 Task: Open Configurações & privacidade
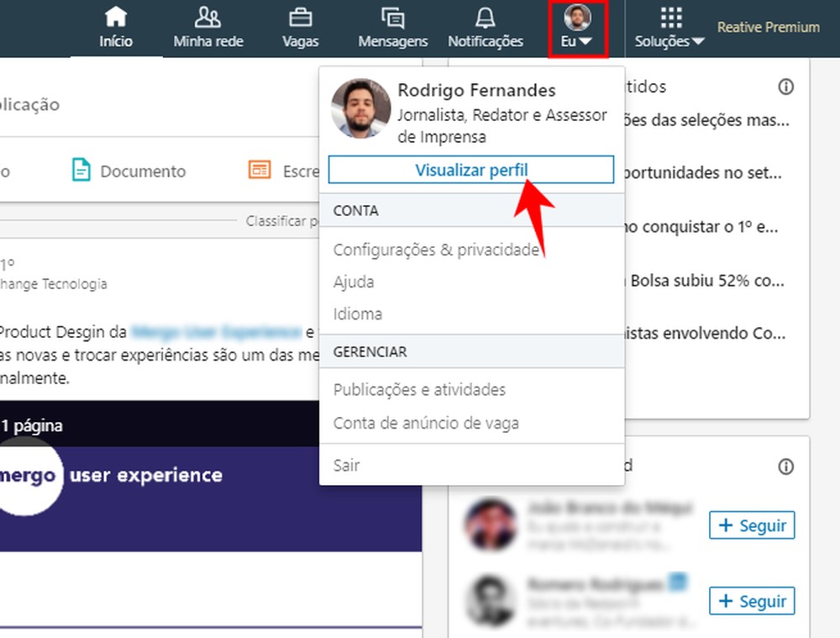tap(437, 250)
